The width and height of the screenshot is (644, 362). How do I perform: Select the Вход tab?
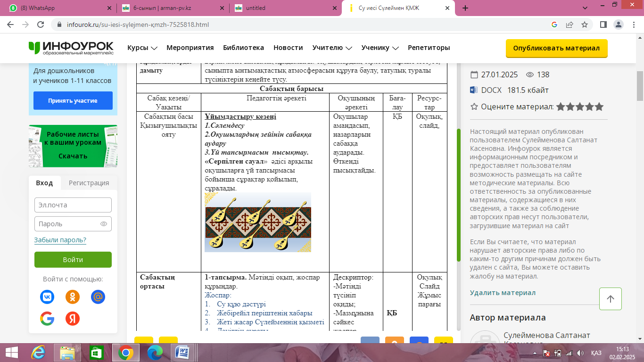click(x=44, y=183)
